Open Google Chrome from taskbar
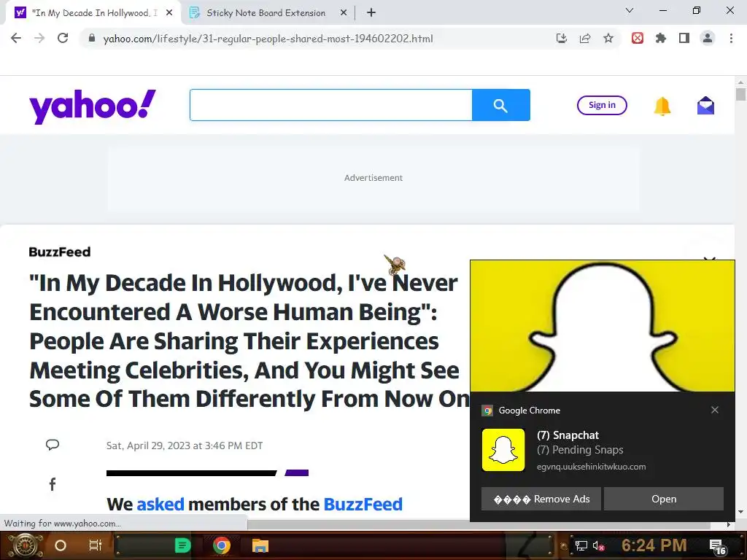This screenshot has width=747, height=560. 222,545
